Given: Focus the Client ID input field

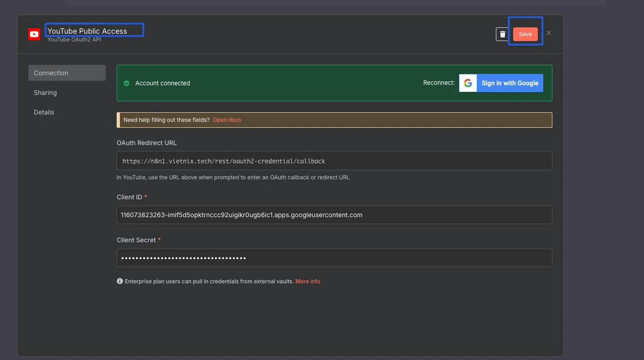Looking at the screenshot, I should [335, 215].
